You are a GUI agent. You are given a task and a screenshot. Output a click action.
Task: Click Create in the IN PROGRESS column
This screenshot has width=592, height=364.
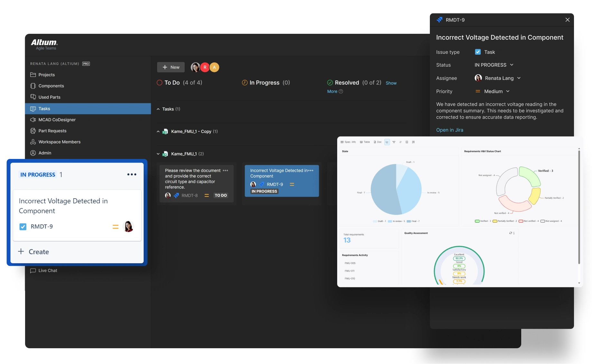33,252
